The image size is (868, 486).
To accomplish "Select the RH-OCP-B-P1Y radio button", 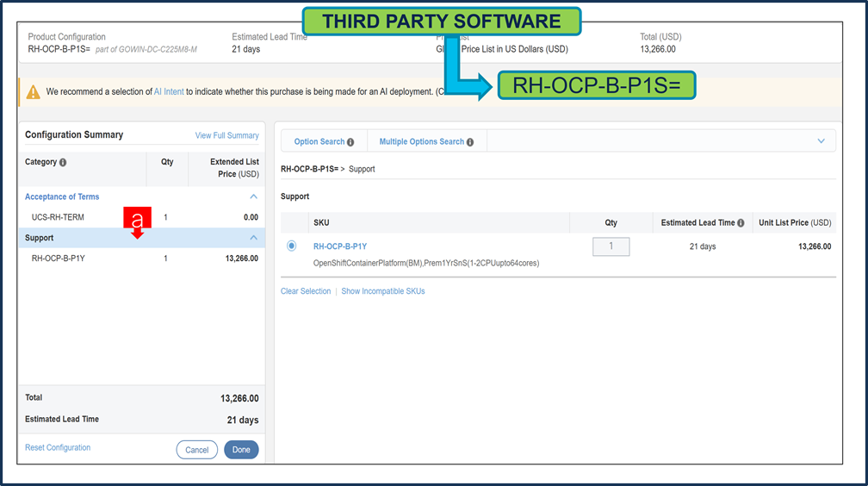I will 292,246.
